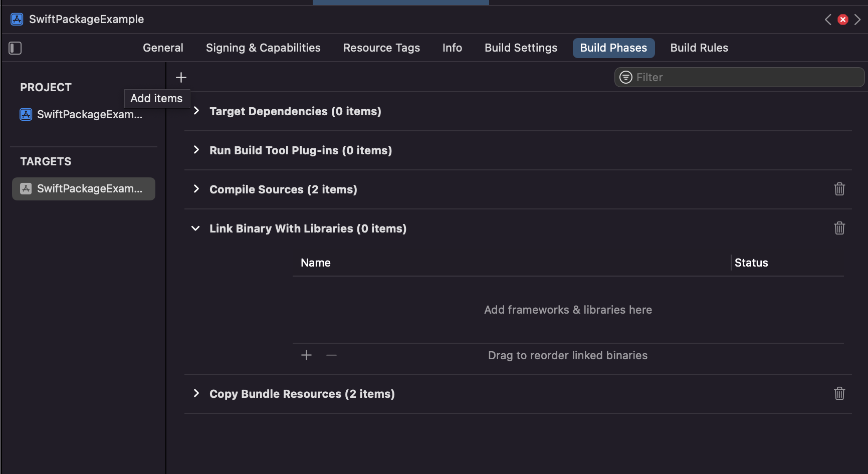Expand the Target Dependencies section

pyautogui.click(x=196, y=111)
